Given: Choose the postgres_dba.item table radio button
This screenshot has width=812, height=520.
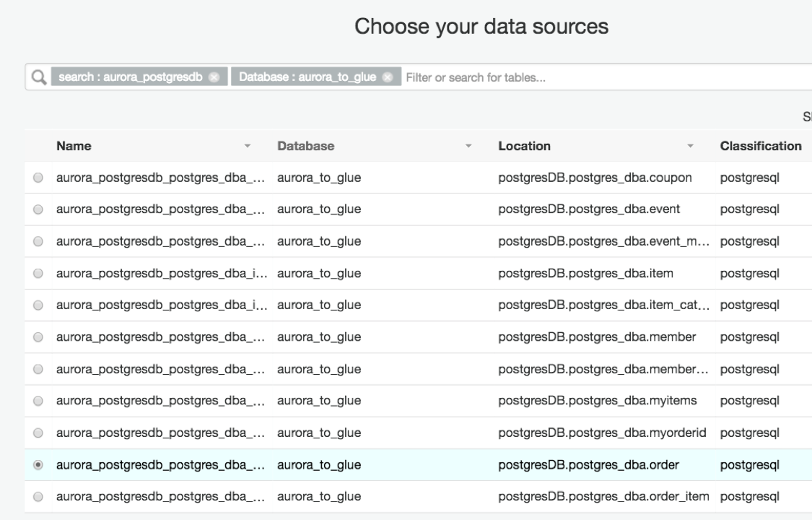Looking at the screenshot, I should [x=38, y=273].
